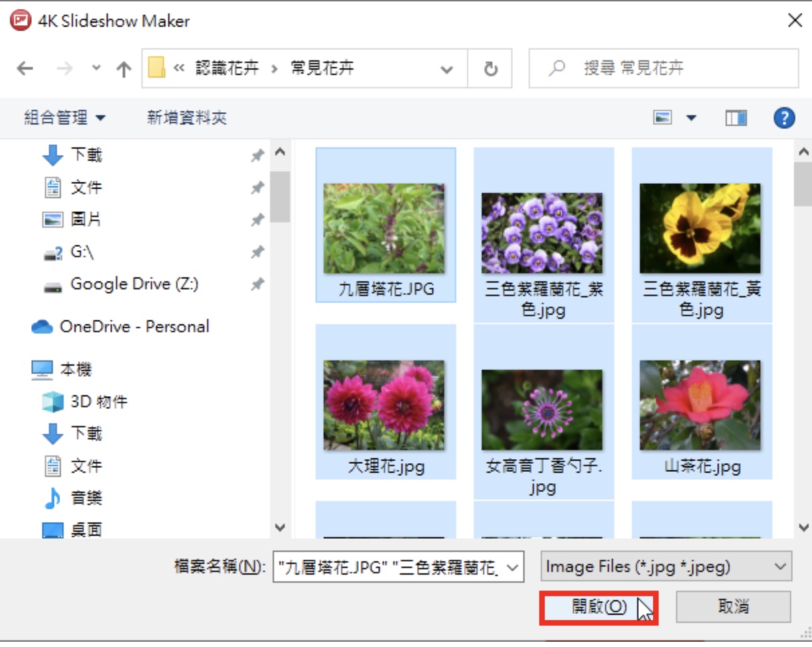
Task: Select 下載 under 本機
Action: pyautogui.click(x=86, y=434)
